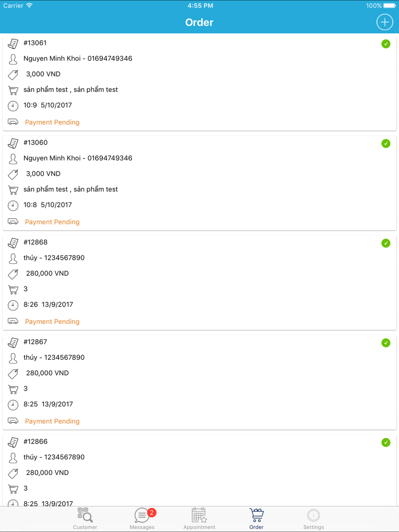This screenshot has width=399, height=532.
Task: Open the Messages tab
Action: click(x=142, y=518)
